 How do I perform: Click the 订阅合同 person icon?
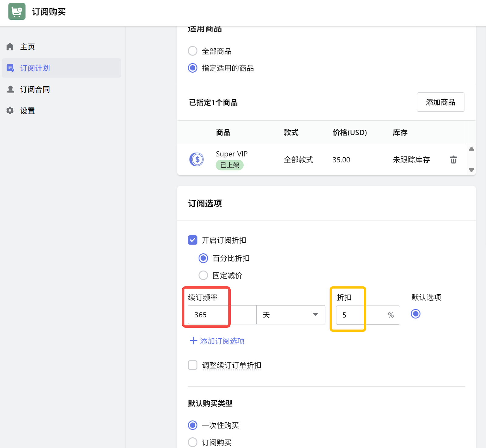click(10, 89)
